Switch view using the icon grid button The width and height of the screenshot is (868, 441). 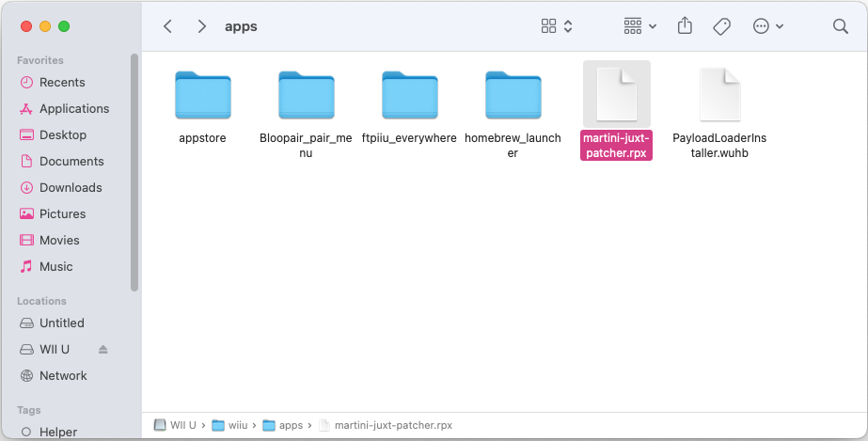548,26
